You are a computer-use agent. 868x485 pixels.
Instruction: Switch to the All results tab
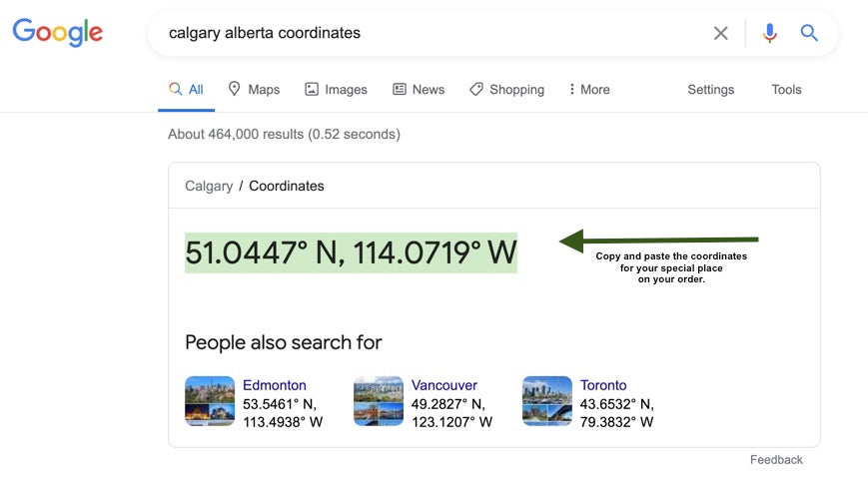tap(187, 89)
